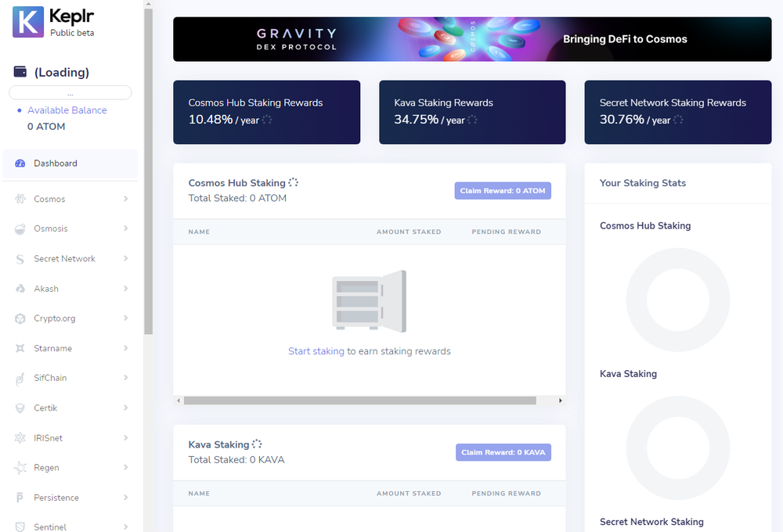The height and width of the screenshot is (532, 783).
Task: Expand the Regen chevron arrow
Action: coord(126,467)
